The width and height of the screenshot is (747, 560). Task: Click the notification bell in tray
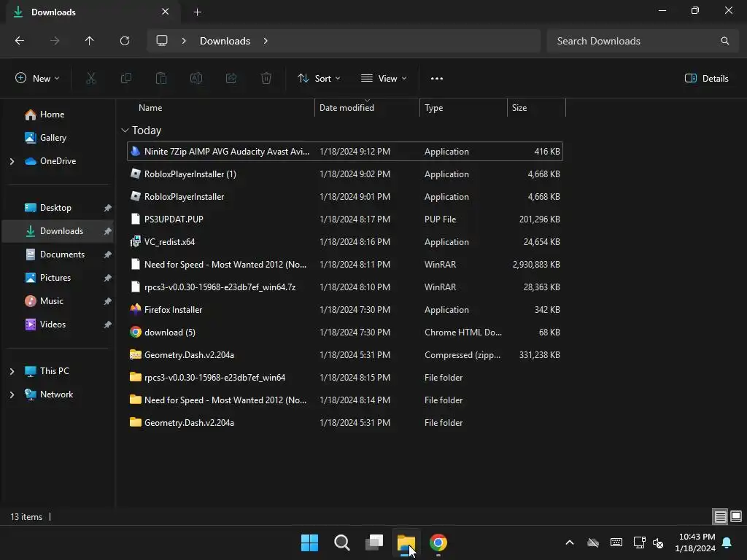click(727, 542)
